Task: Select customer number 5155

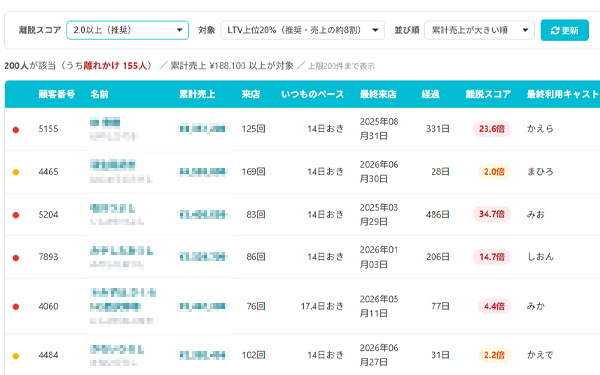Action: (48, 129)
